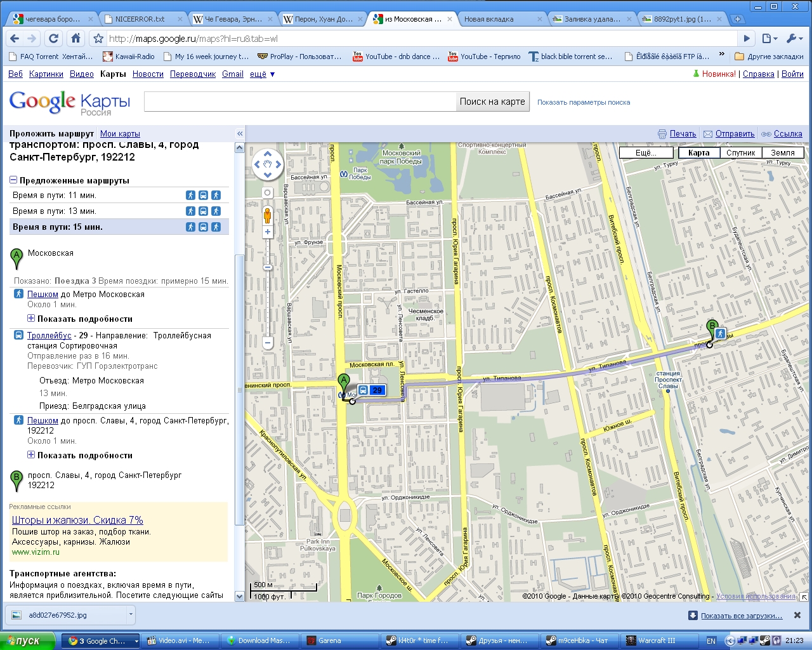Open the Ещё... map layers dropdown
The width and height of the screenshot is (812, 650).
(x=646, y=152)
